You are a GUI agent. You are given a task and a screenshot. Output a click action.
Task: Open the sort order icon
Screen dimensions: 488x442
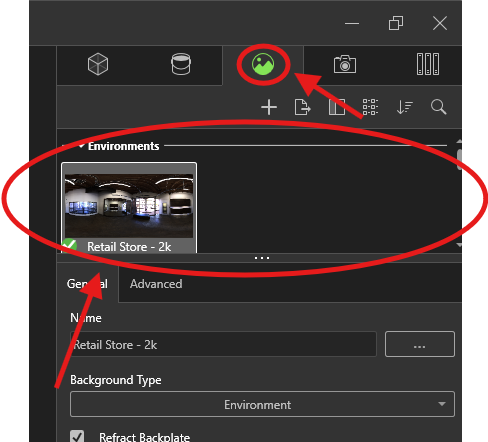[405, 107]
